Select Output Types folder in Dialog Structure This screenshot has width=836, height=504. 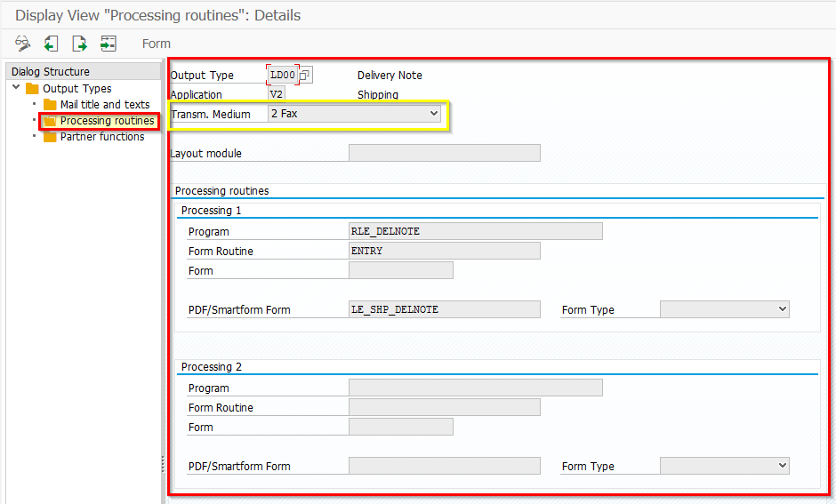(77, 88)
